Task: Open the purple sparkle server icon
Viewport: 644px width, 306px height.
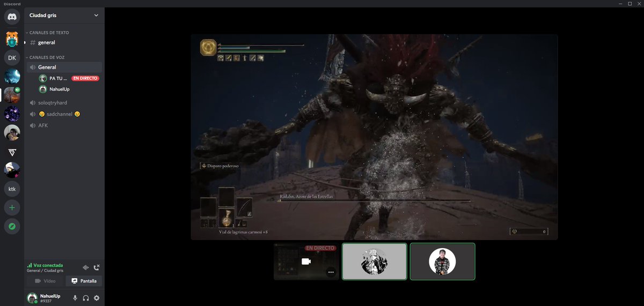Action: 12,114
